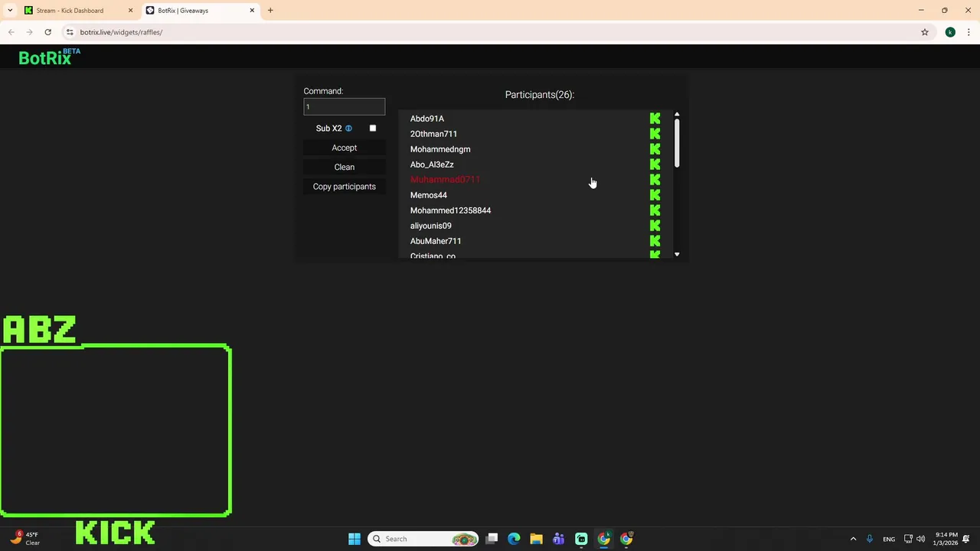
Task: Open File Explorer from the taskbar
Action: coord(536,539)
